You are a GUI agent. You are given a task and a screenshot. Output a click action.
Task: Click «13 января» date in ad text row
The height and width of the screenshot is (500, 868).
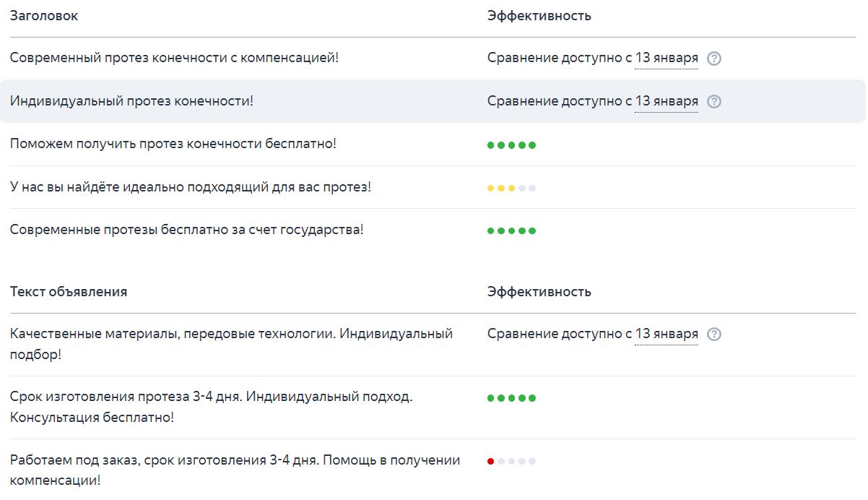point(666,334)
